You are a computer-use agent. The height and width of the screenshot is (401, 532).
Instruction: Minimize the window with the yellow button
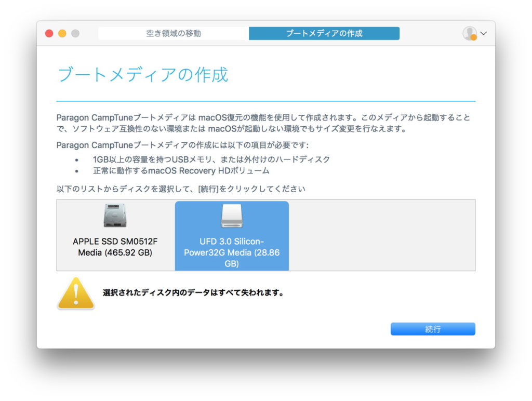62,33
